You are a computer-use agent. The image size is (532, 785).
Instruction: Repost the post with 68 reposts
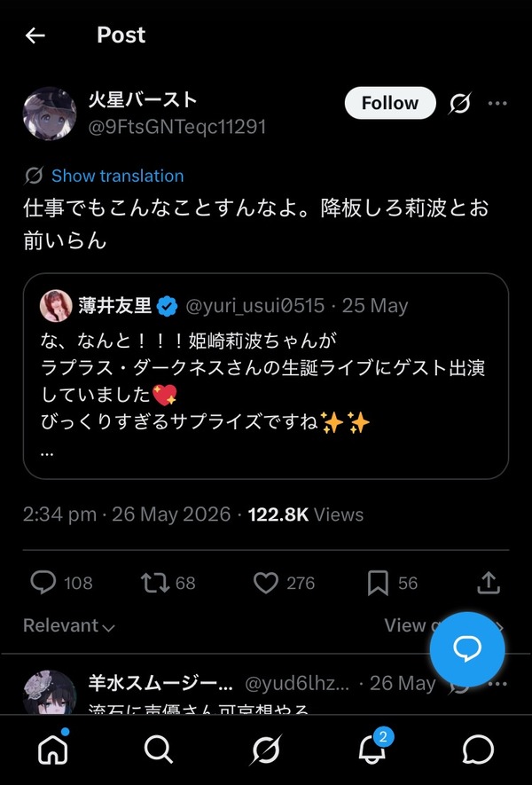click(155, 583)
